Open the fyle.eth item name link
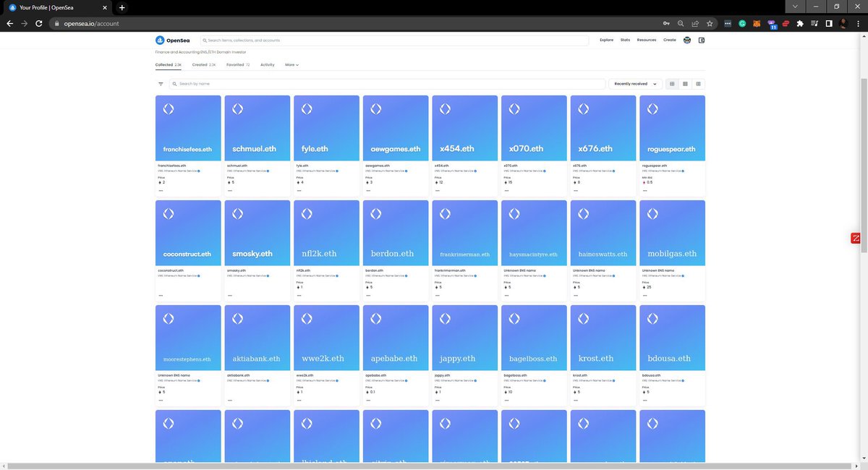Viewport: 868px width, 470px height. 302,166
